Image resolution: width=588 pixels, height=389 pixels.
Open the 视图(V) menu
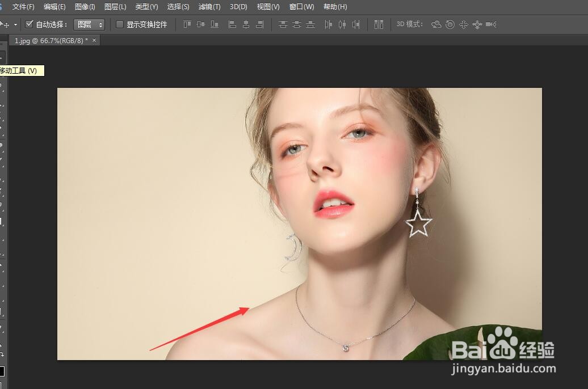(268, 7)
